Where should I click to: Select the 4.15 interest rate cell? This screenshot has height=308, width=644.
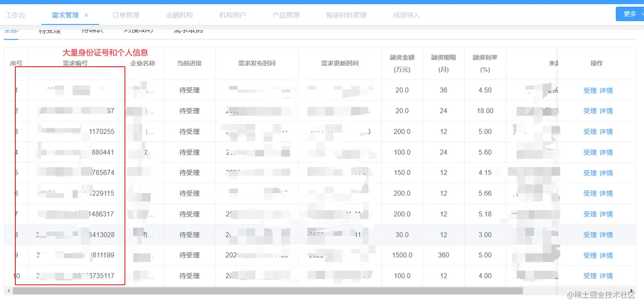[x=485, y=173]
